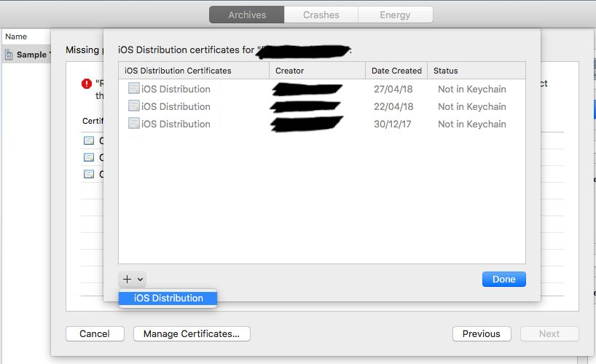Click iOS Distribution name in 30/12/17 row
596x364 pixels.
pyautogui.click(x=176, y=124)
